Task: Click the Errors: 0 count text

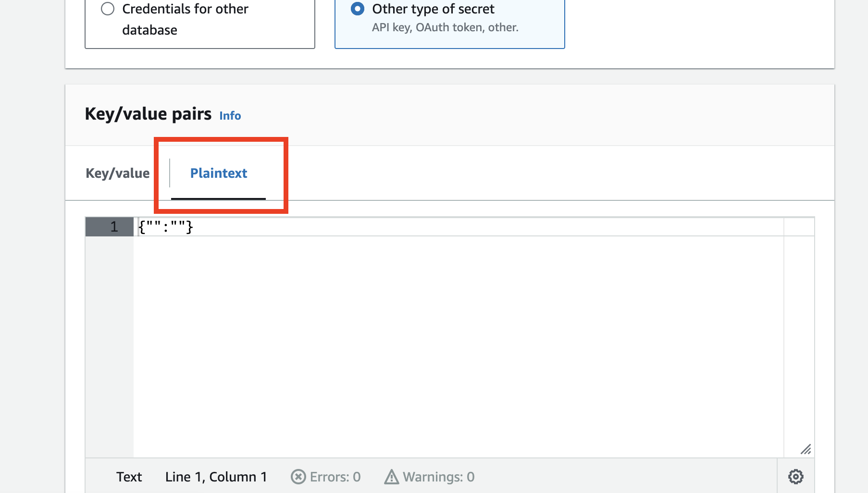Action: [x=335, y=477]
